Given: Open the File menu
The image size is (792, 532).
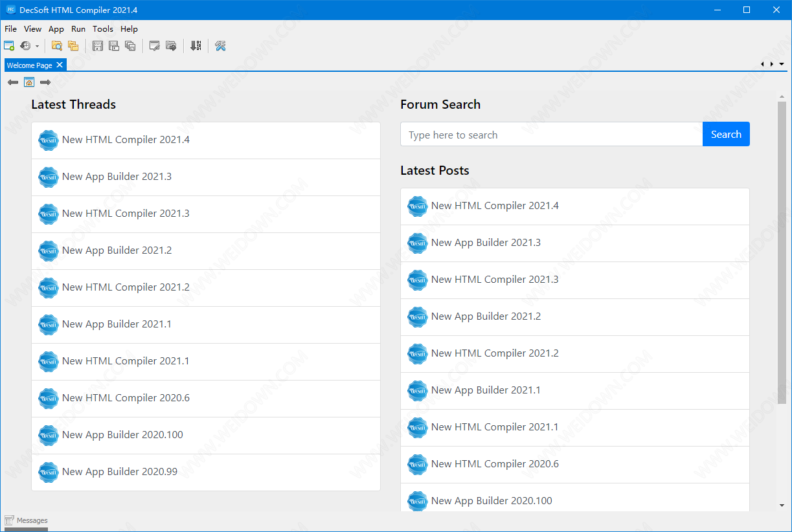Looking at the screenshot, I should 10,28.
